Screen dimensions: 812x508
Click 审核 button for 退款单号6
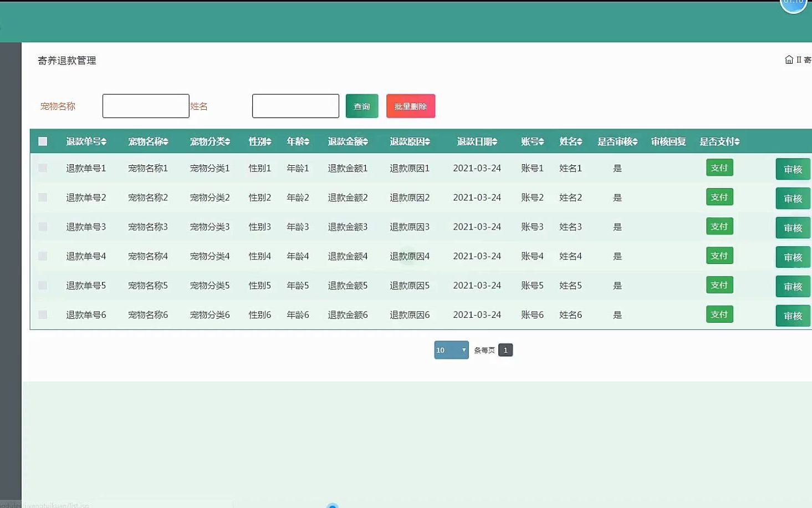(x=793, y=316)
